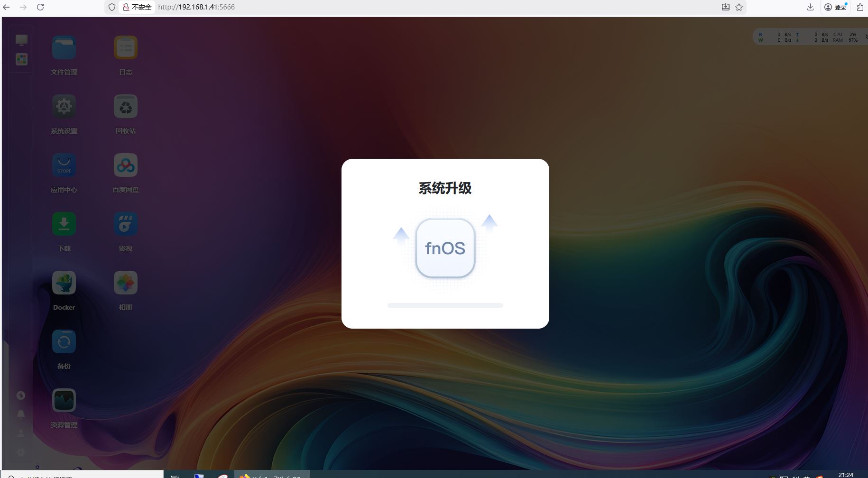Switch to the Firefox window on the taskbar

click(272, 475)
